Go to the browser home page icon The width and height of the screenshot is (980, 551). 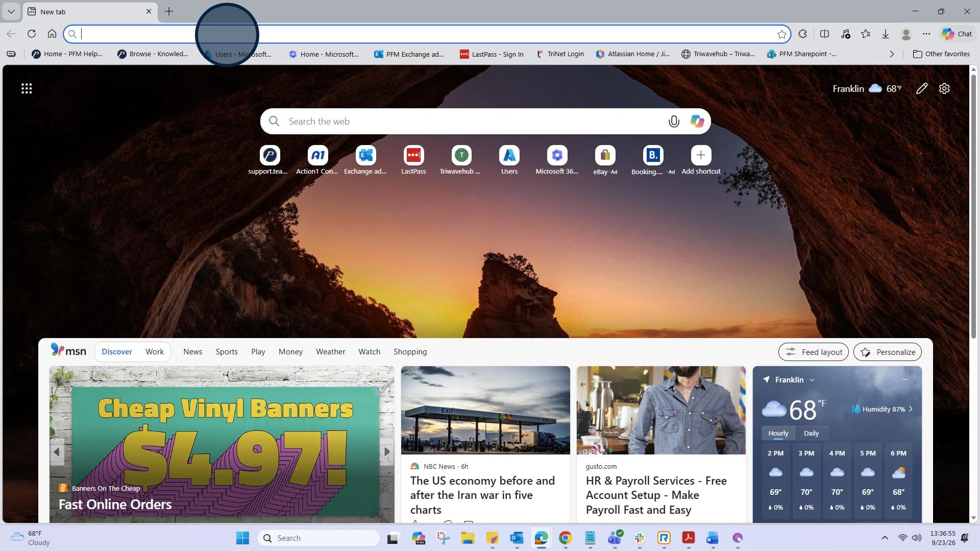click(x=52, y=34)
